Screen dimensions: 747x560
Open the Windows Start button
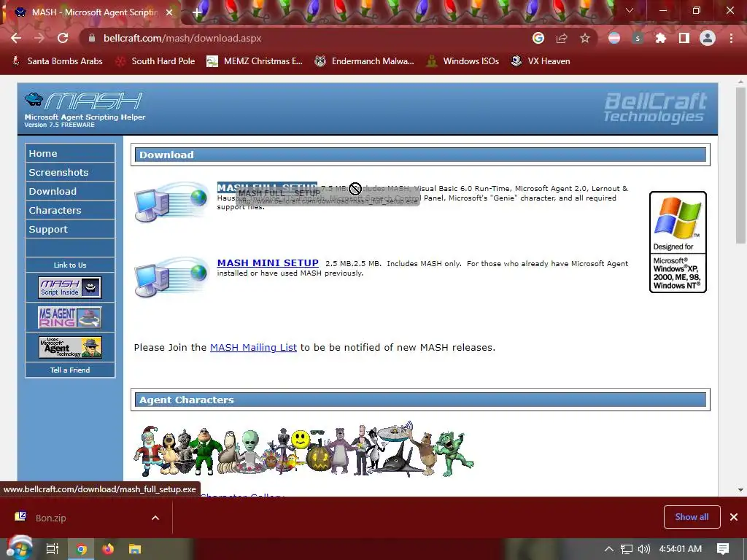18,549
